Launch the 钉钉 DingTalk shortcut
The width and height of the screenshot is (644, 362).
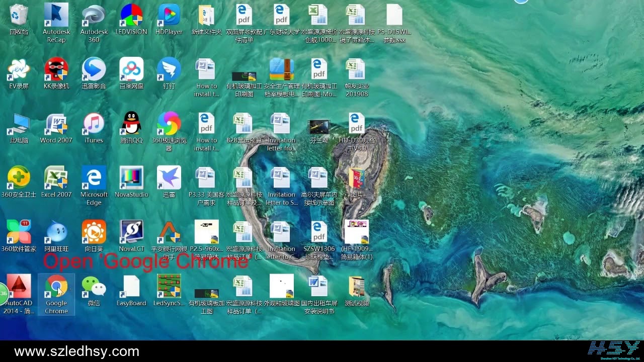click(169, 74)
